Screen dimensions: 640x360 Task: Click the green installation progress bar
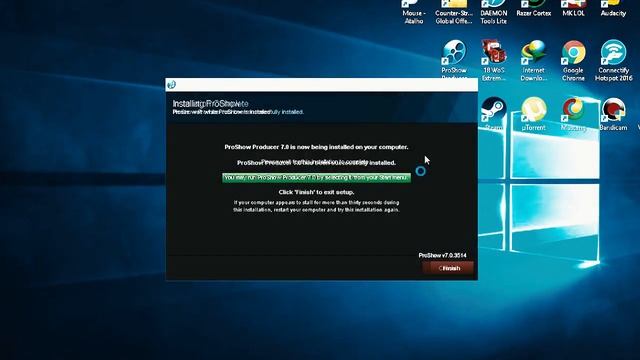pos(316,178)
